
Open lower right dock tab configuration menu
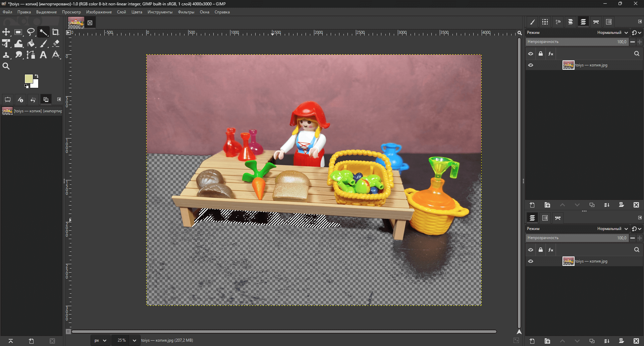click(x=640, y=218)
